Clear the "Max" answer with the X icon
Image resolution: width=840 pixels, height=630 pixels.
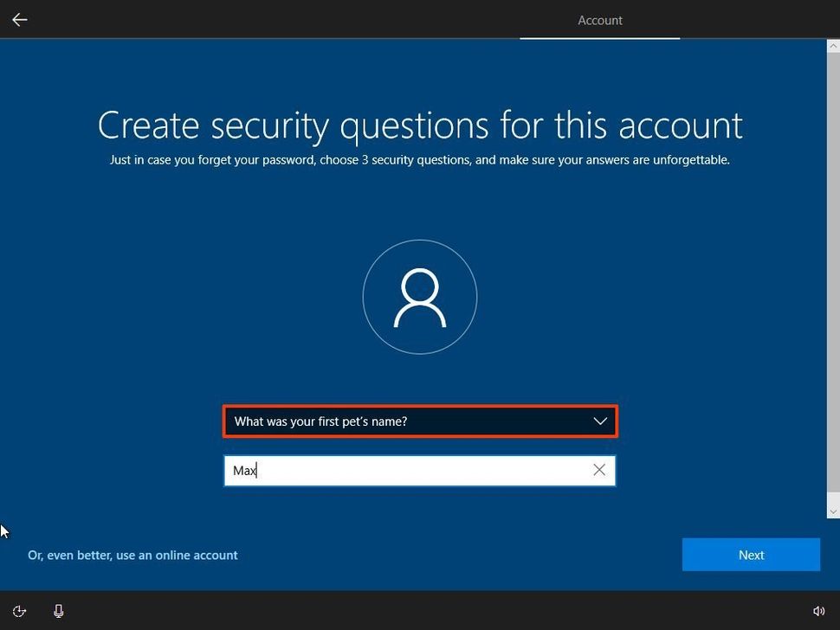599,470
